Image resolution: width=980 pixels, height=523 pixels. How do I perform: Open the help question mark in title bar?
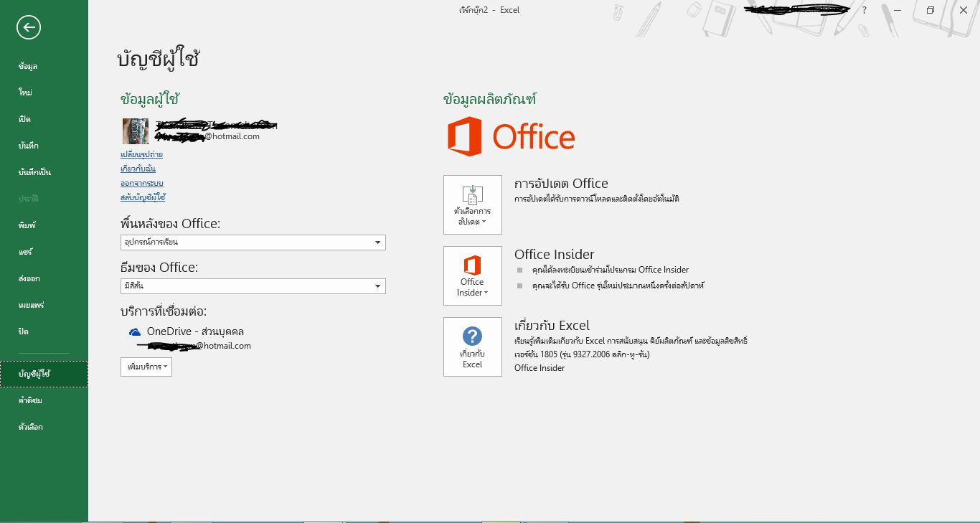pyautogui.click(x=864, y=10)
